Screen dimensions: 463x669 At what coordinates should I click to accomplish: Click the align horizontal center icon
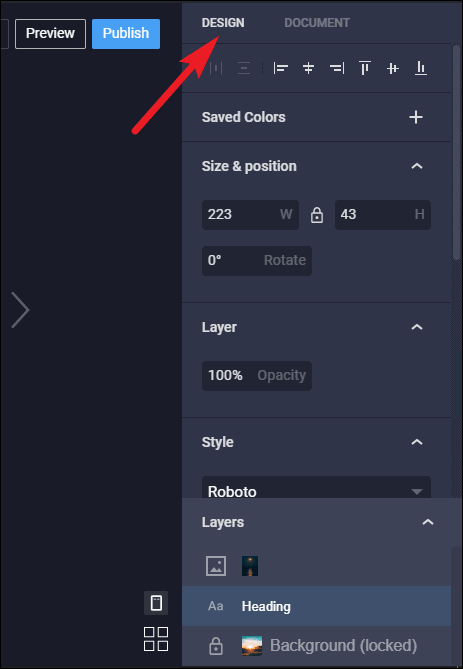[309, 68]
